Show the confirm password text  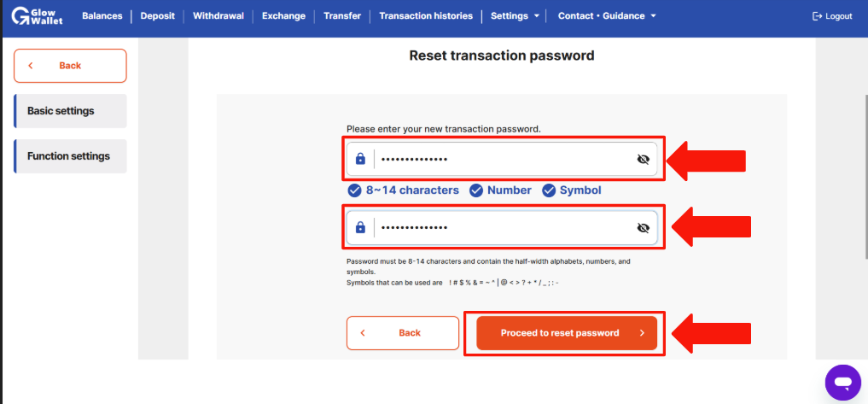(x=643, y=228)
